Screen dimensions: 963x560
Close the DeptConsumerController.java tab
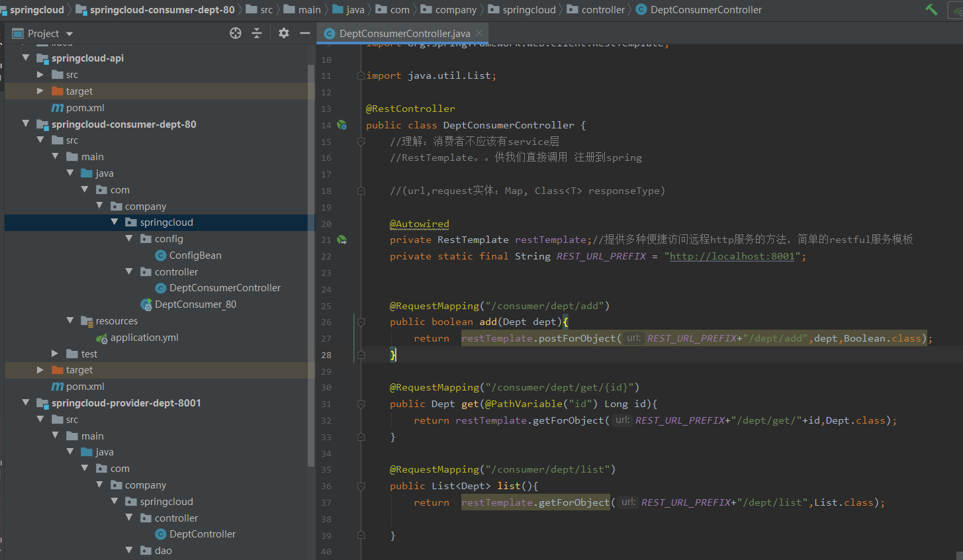(480, 33)
